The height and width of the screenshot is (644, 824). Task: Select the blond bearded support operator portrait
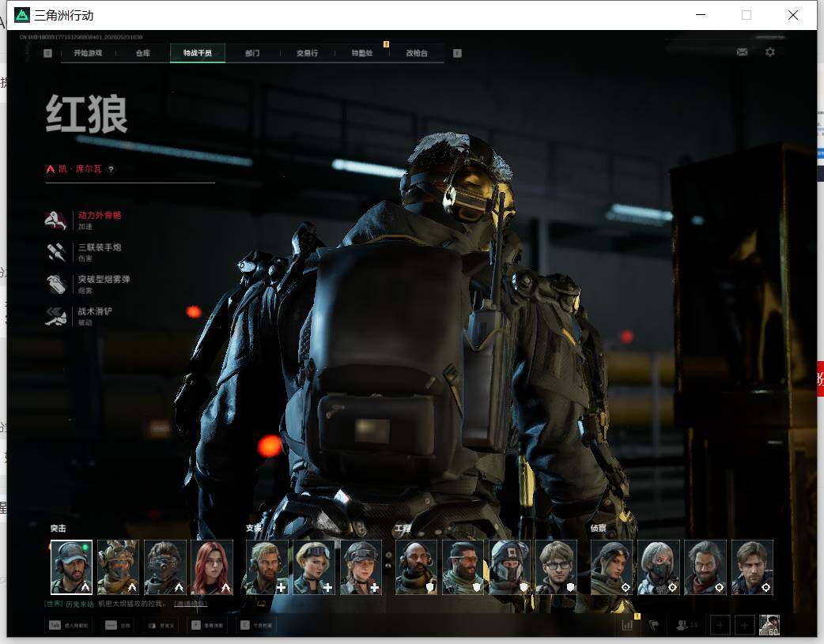pos(267,567)
